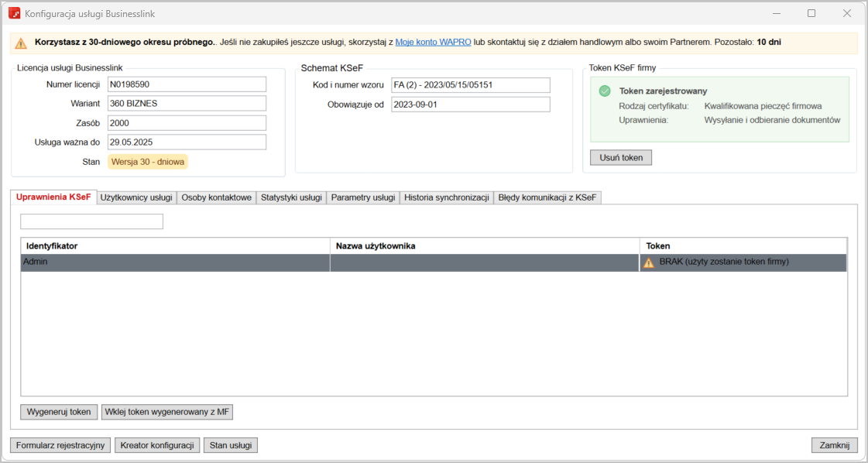Minimize the Businesslink configuration window
Viewport: 868px width, 463px height.
(x=776, y=13)
